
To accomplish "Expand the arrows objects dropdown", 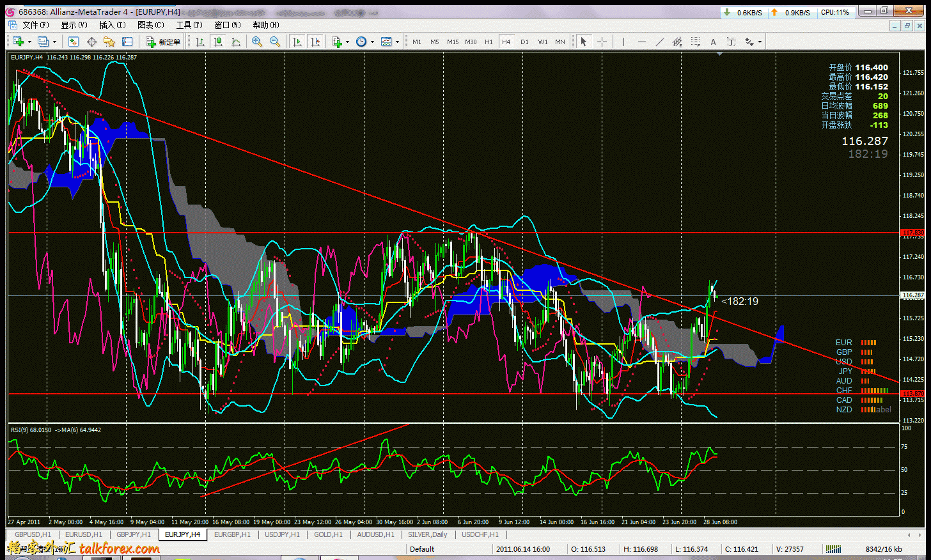I will tap(760, 42).
